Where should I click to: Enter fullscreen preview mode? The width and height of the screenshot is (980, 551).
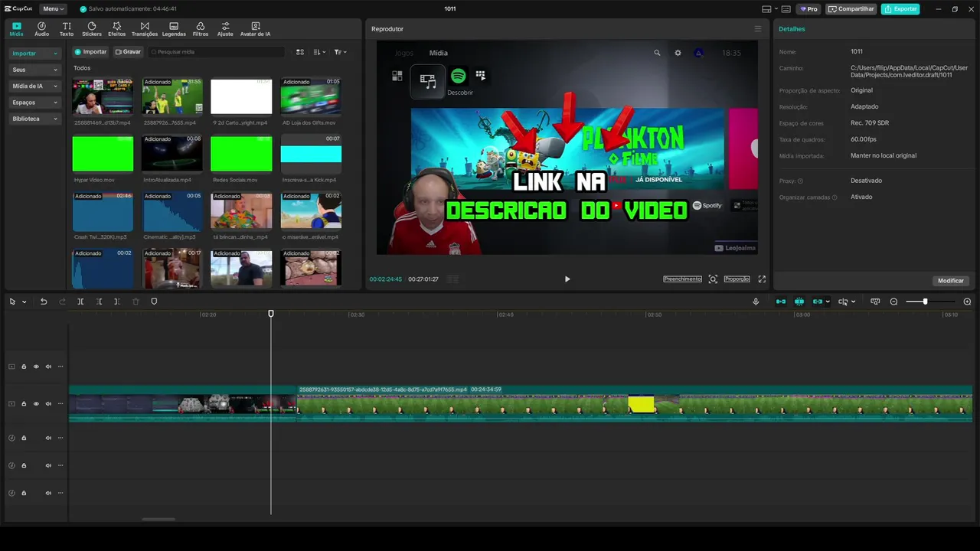coord(762,279)
